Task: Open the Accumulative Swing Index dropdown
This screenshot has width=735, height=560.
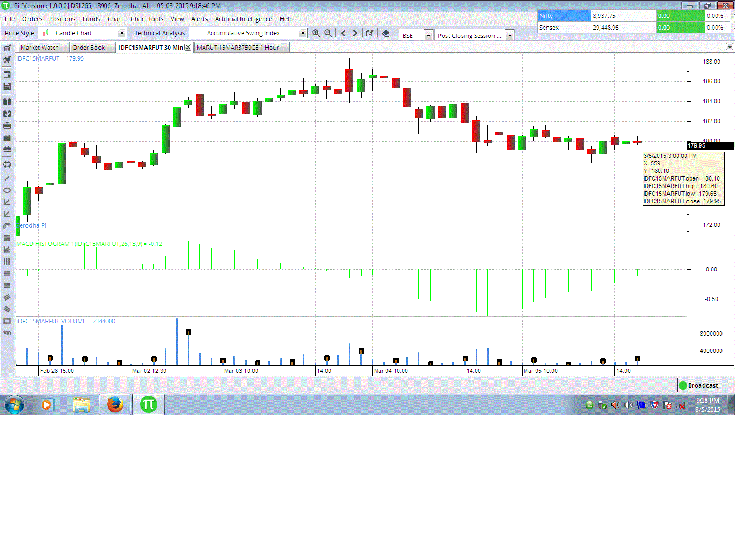Action: (x=303, y=33)
